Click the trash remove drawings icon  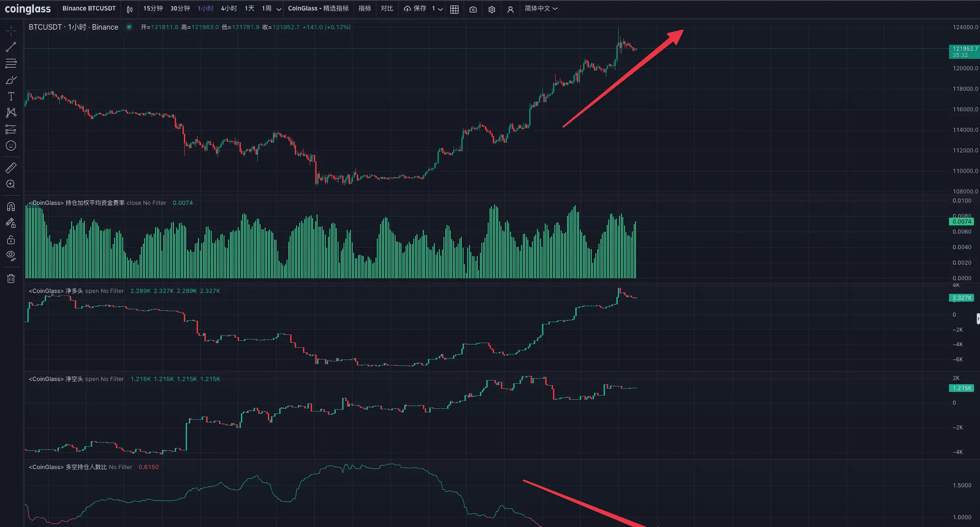pos(11,278)
